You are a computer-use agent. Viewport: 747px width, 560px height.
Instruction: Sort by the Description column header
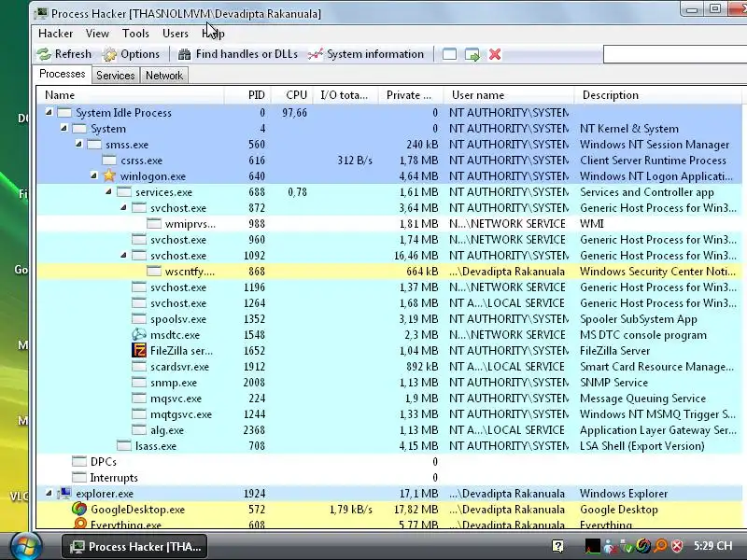[657, 95]
